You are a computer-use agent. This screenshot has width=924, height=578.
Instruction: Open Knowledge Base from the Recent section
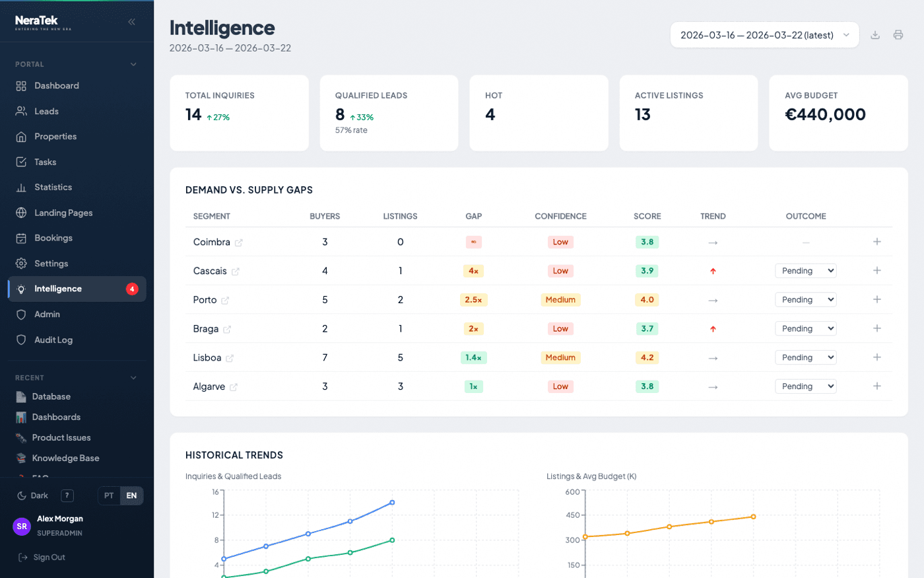[x=65, y=457]
